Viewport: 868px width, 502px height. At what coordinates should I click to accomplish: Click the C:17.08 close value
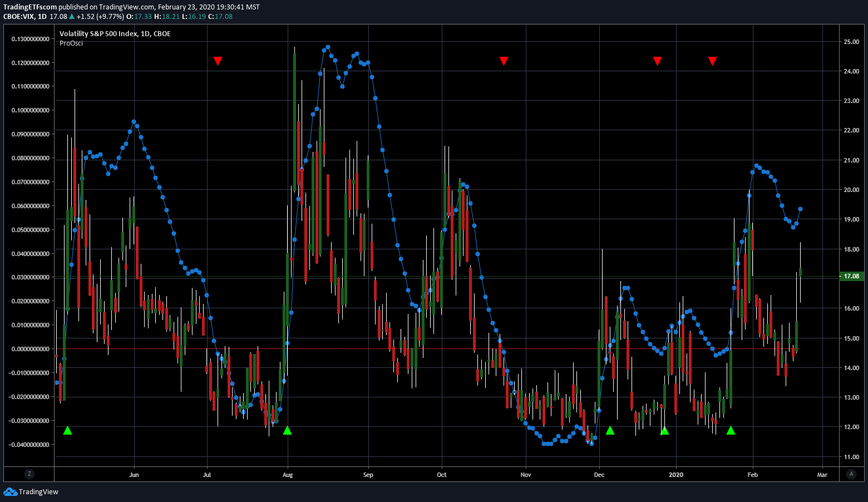click(x=220, y=17)
